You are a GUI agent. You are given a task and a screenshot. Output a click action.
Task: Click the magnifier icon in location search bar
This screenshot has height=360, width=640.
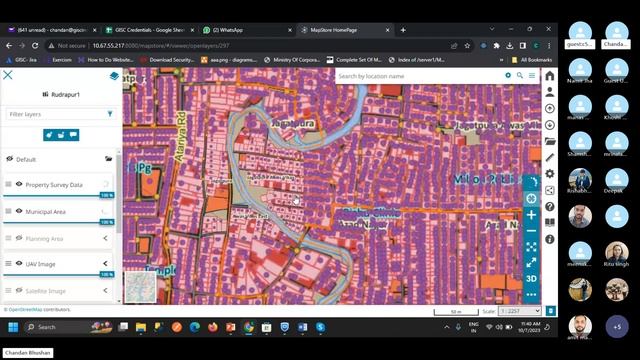(x=520, y=76)
